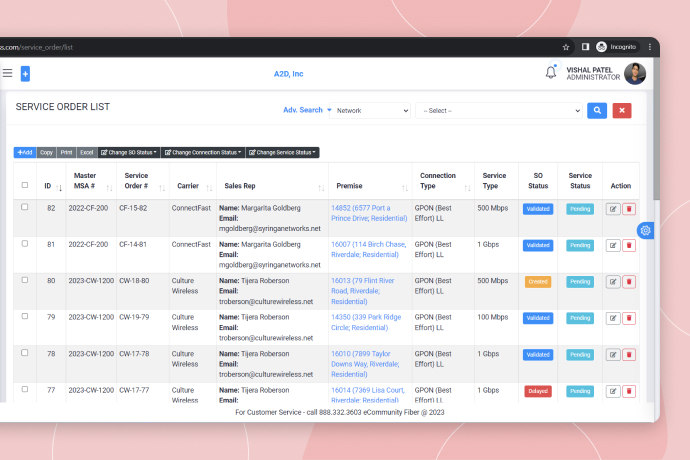Toggle browser side panel icon
This screenshot has width=690, height=460.
(x=585, y=47)
